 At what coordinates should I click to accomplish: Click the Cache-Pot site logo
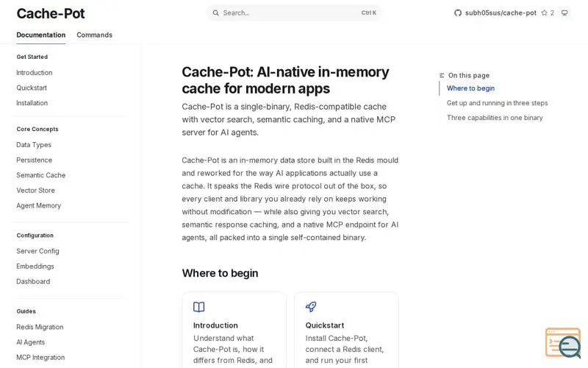pos(51,13)
